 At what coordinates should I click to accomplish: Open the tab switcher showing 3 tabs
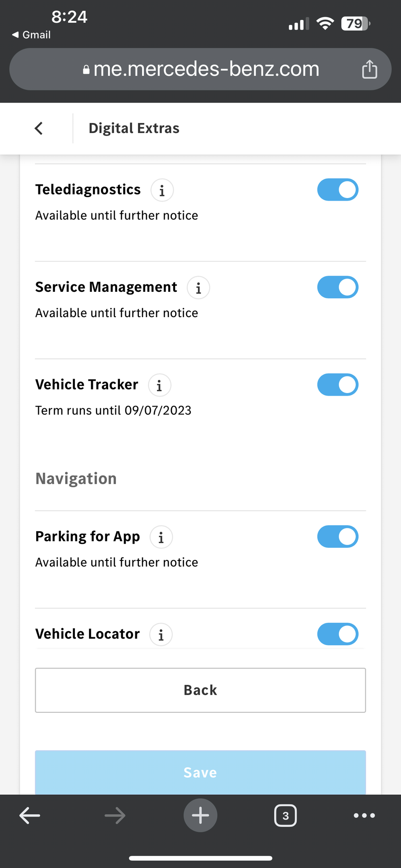(x=285, y=816)
